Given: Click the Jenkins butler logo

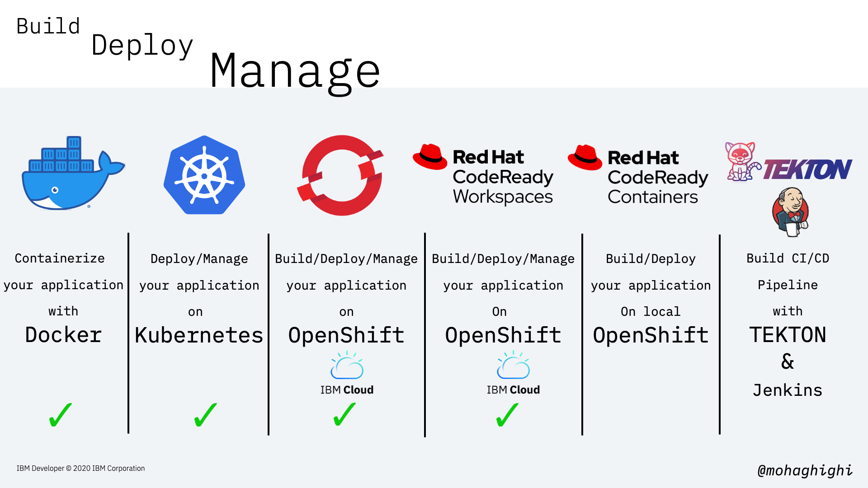Looking at the screenshot, I should [790, 212].
